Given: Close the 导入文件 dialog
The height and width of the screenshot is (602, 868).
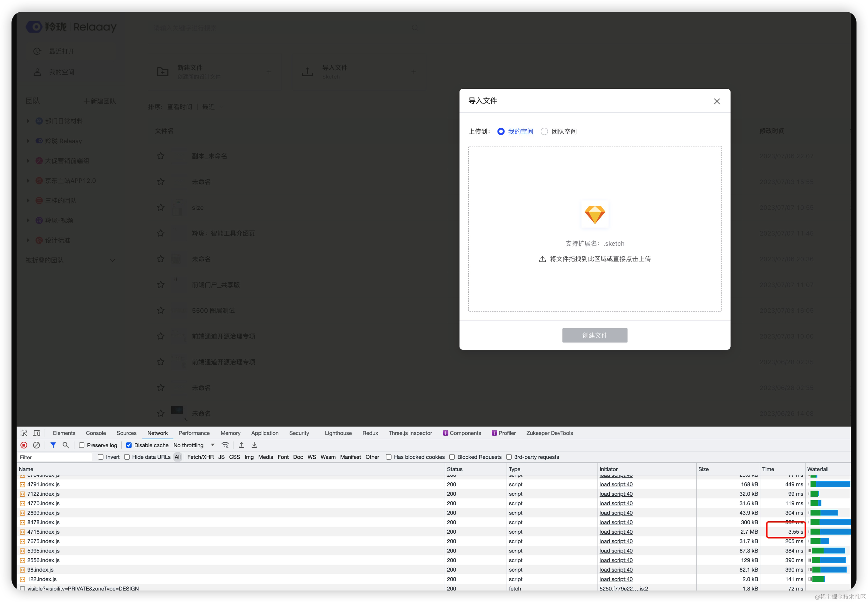Looking at the screenshot, I should [717, 101].
